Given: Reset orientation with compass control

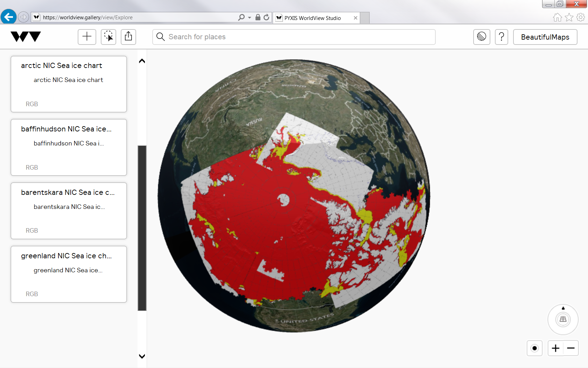Looking at the screenshot, I should 563,319.
